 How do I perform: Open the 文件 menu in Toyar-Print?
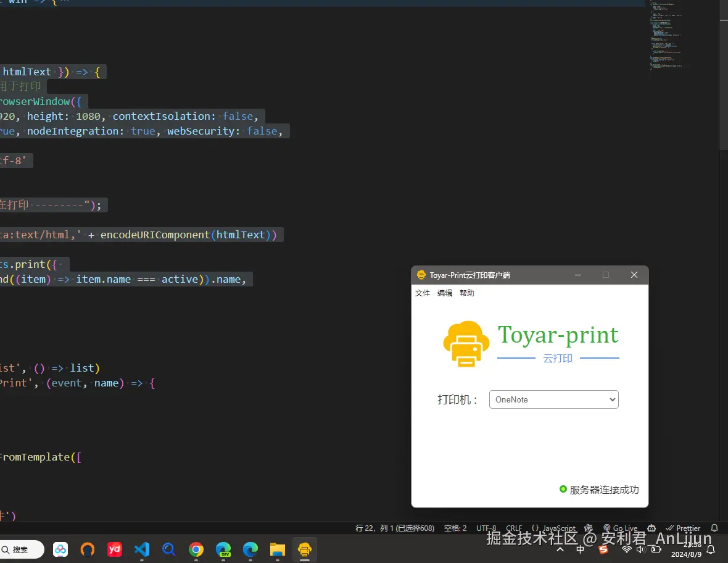click(x=423, y=293)
